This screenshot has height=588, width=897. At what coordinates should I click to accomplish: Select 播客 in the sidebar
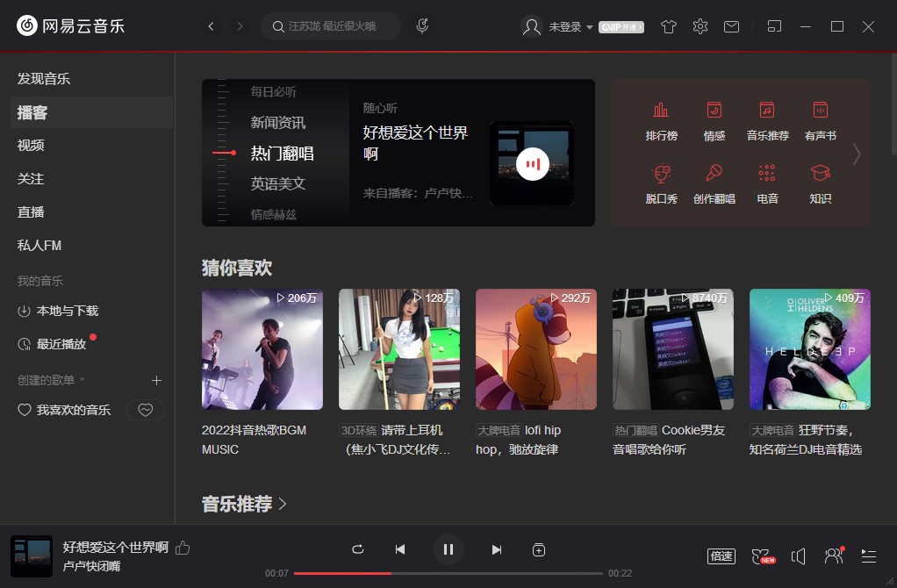pos(91,112)
